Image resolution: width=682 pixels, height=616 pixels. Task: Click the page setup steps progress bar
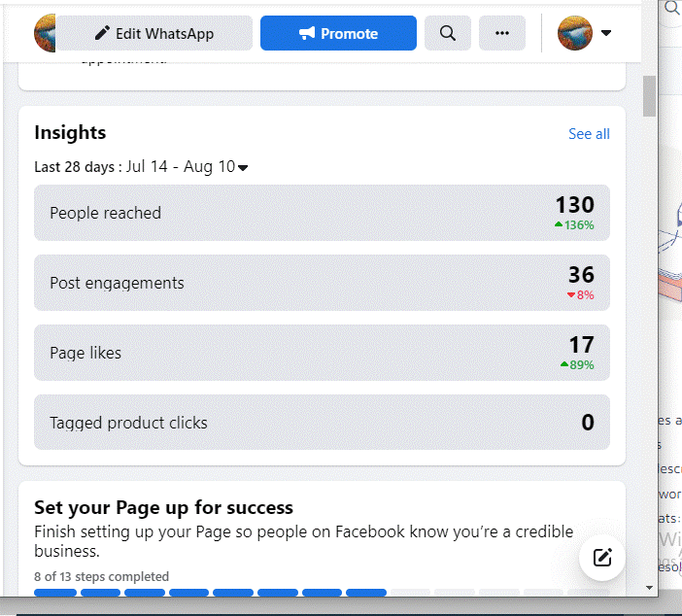click(x=322, y=592)
